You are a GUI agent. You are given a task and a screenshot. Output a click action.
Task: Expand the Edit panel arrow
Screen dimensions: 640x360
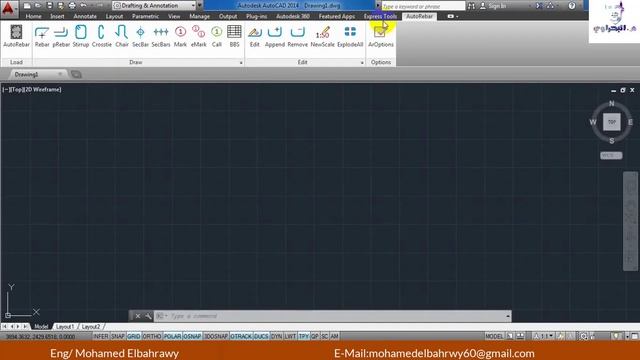362,63
